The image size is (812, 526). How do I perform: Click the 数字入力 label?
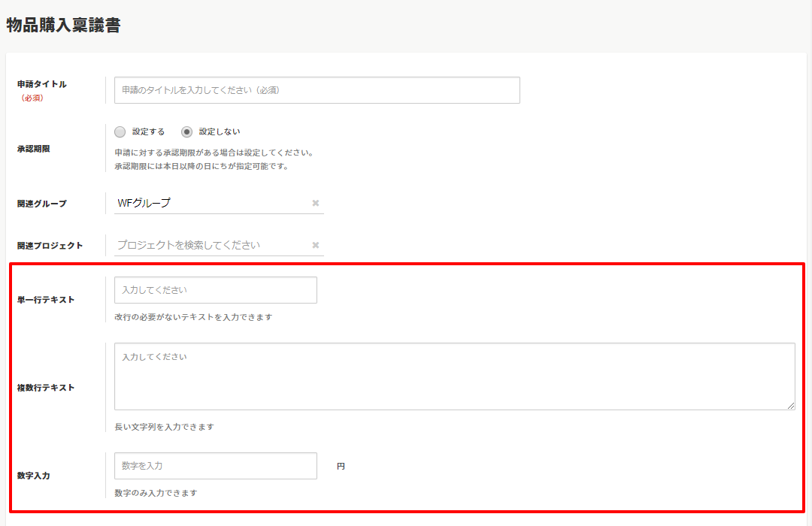[x=33, y=476]
